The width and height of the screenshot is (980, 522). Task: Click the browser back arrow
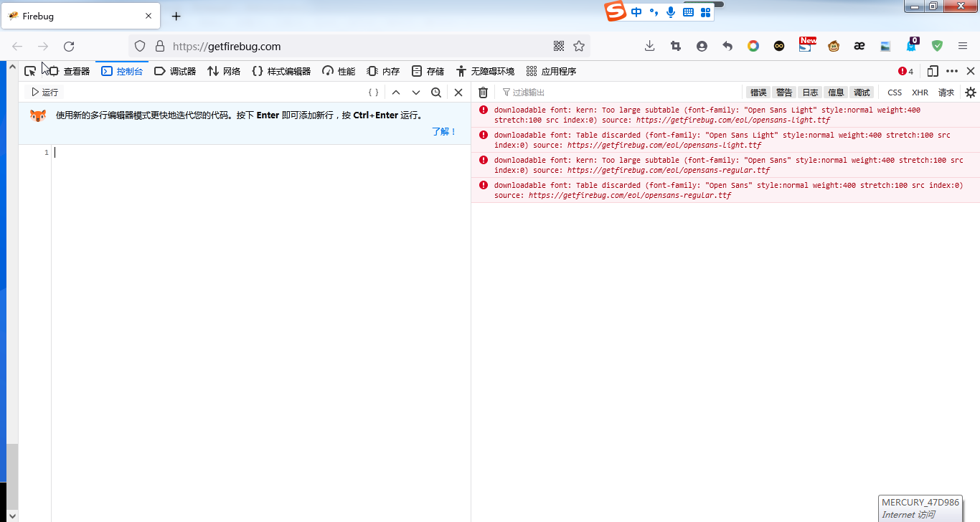click(17, 46)
